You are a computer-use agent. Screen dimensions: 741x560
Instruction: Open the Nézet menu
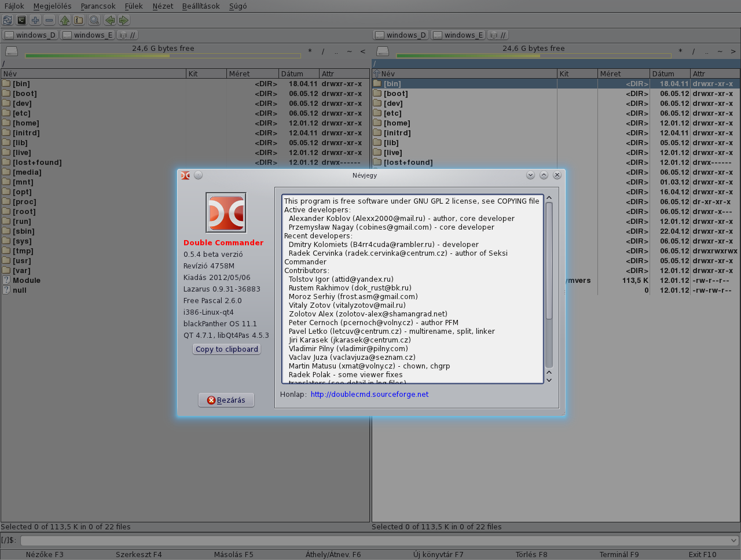(163, 6)
